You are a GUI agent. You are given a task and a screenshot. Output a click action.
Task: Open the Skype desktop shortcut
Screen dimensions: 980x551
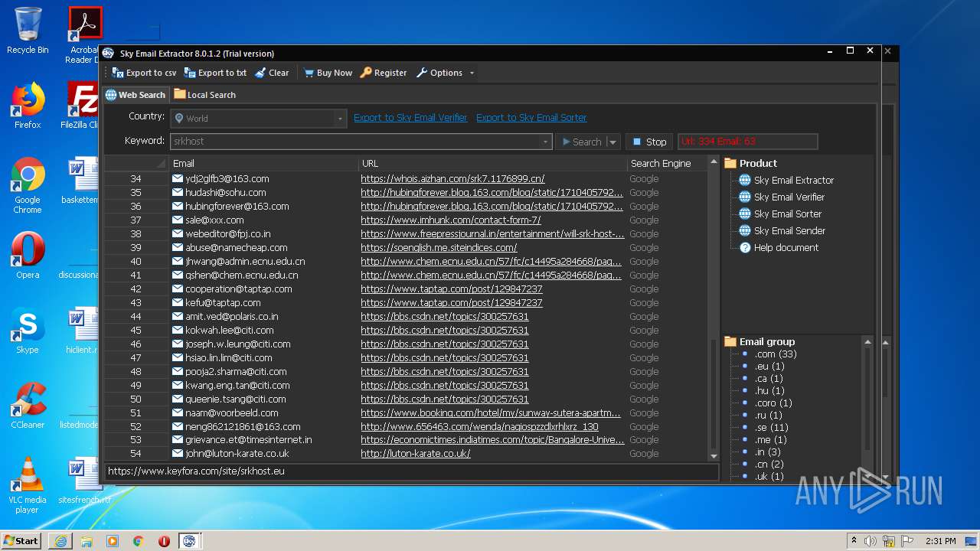tap(28, 331)
